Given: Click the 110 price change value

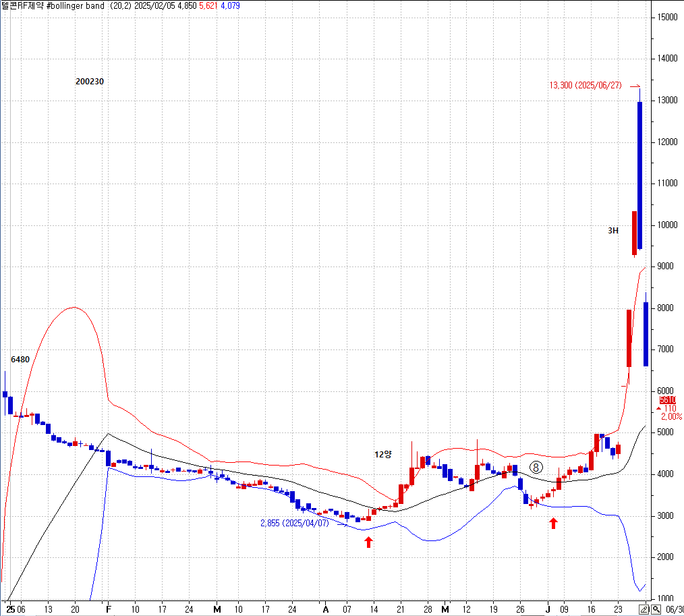Looking at the screenshot, I should 670,408.
